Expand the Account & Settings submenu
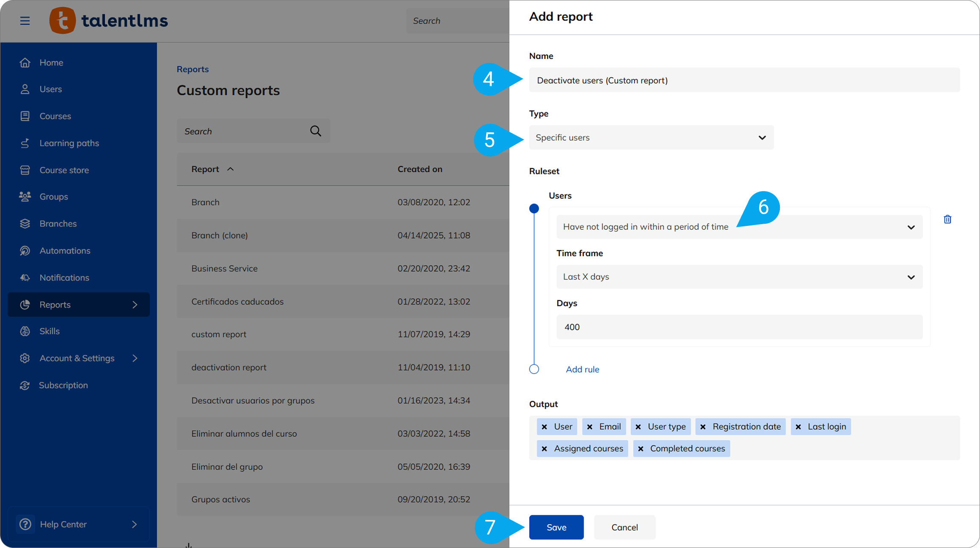This screenshot has height=548, width=980. [135, 358]
